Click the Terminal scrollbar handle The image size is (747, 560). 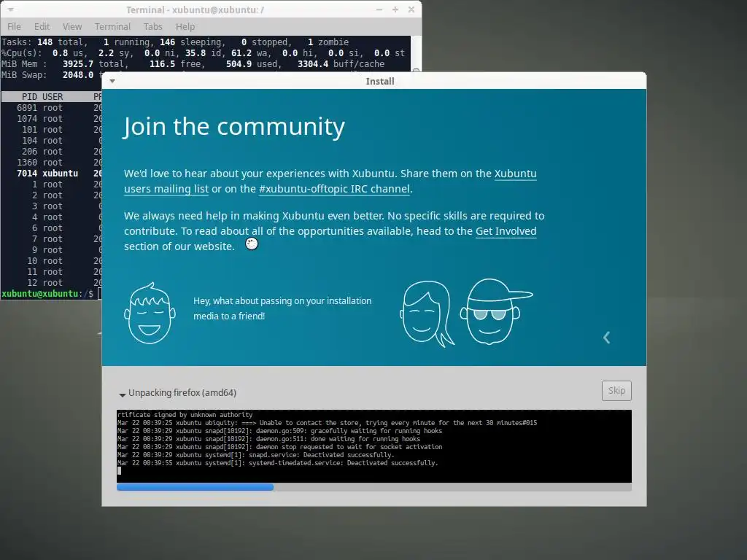pos(415,71)
